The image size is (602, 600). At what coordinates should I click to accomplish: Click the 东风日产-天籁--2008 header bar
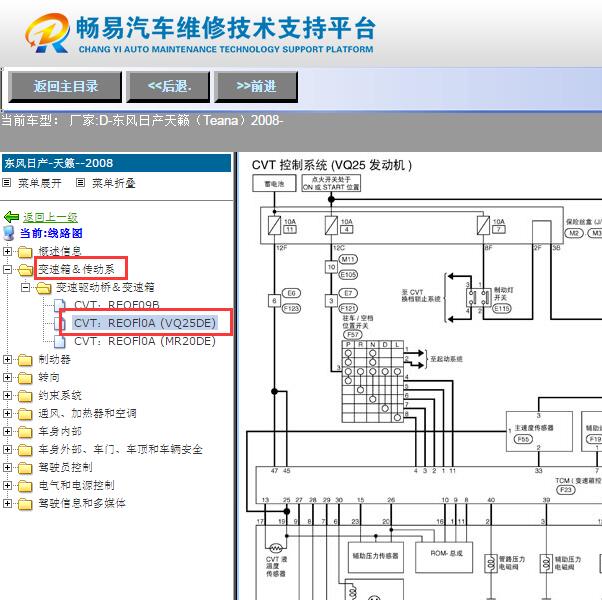pos(117,163)
